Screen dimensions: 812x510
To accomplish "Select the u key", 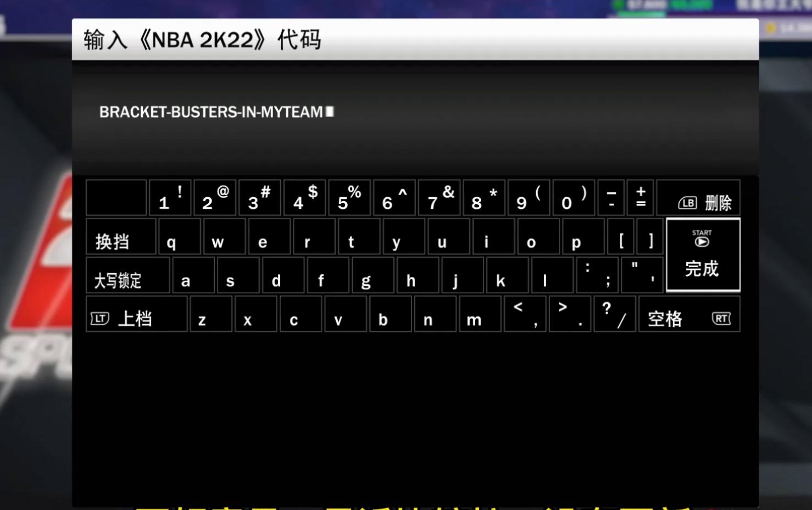I will click(449, 236).
